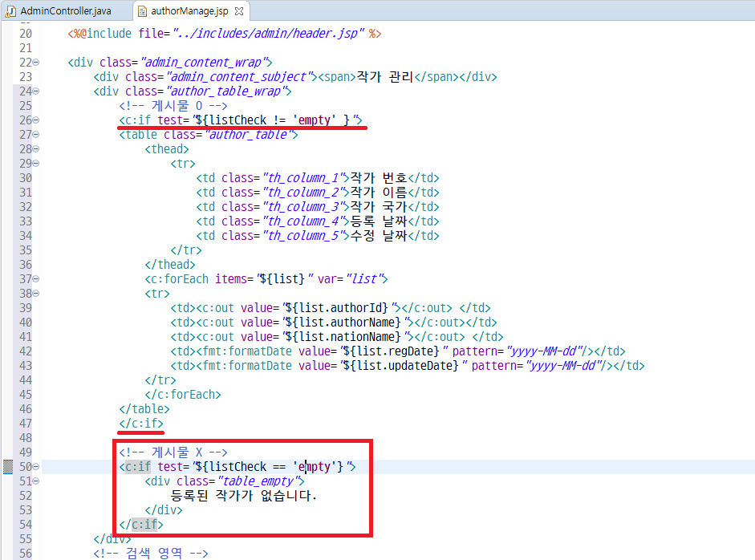
Task: Select the authorManage.jsp editor tab
Action: 189,10
